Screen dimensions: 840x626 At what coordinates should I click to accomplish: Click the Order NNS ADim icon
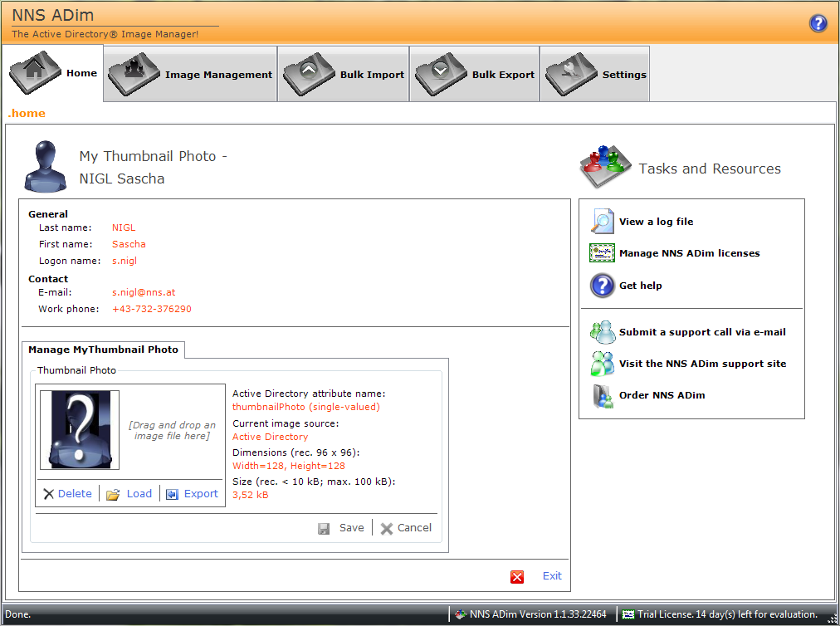pos(603,396)
